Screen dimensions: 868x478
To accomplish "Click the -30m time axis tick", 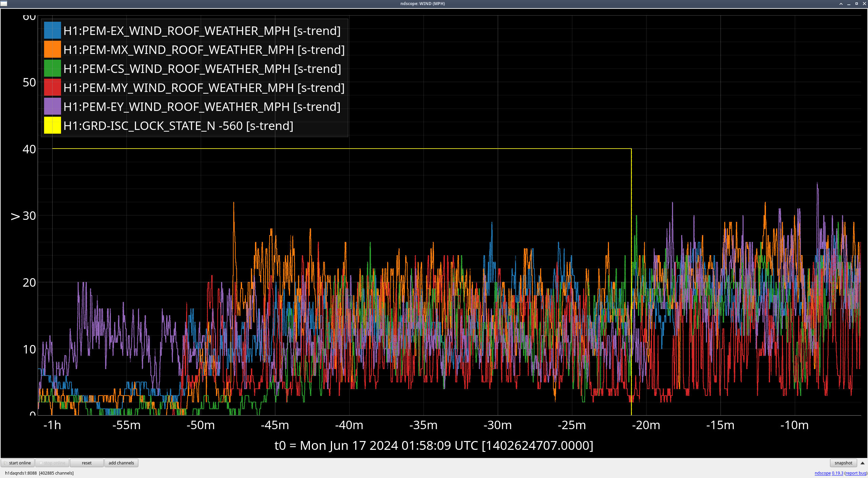I will [497, 425].
